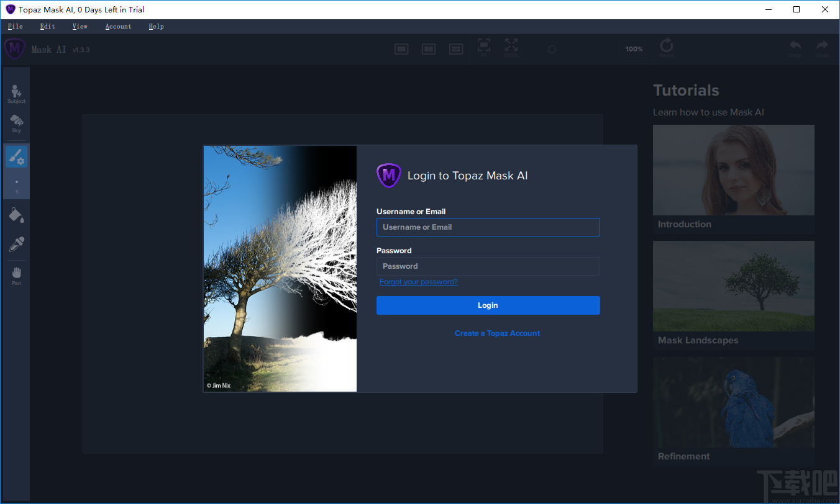Viewport: 840px width, 504px height.
Task: Open the Help menu
Action: (x=157, y=26)
